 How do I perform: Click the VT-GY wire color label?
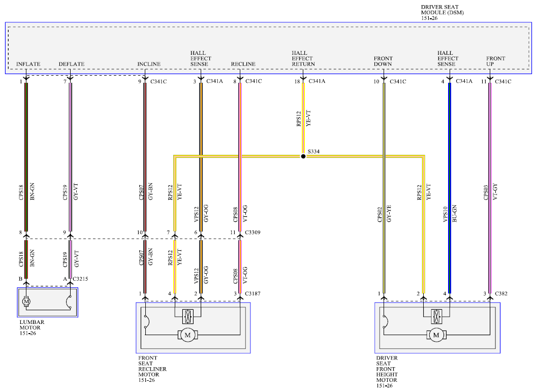point(495,192)
